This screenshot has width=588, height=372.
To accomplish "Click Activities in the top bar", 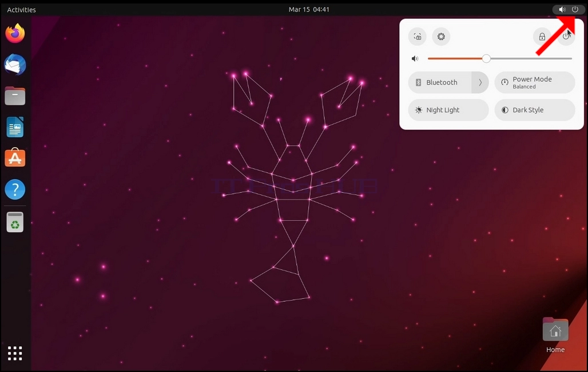I will tap(21, 10).
